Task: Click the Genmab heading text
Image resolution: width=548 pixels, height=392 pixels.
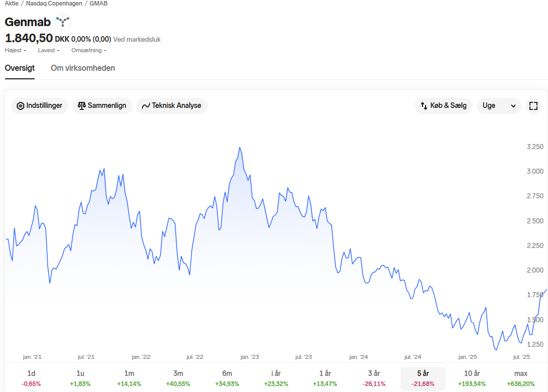Action: (x=28, y=22)
